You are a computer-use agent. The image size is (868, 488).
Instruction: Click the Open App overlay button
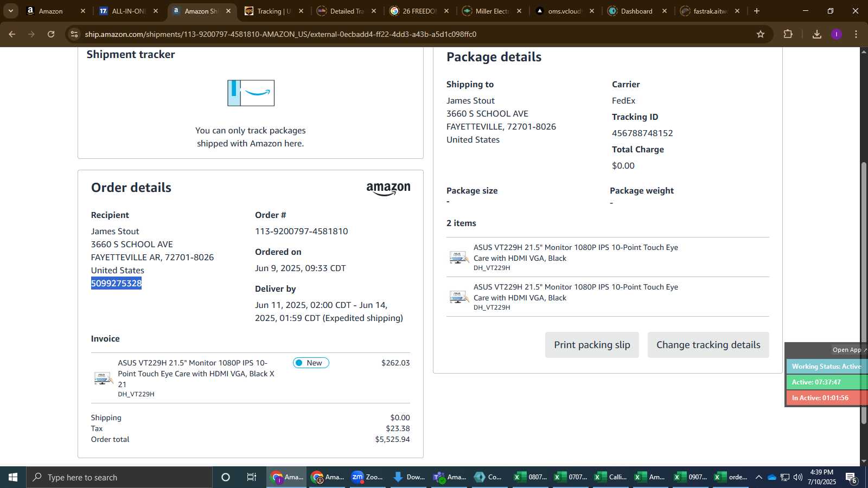(849, 350)
